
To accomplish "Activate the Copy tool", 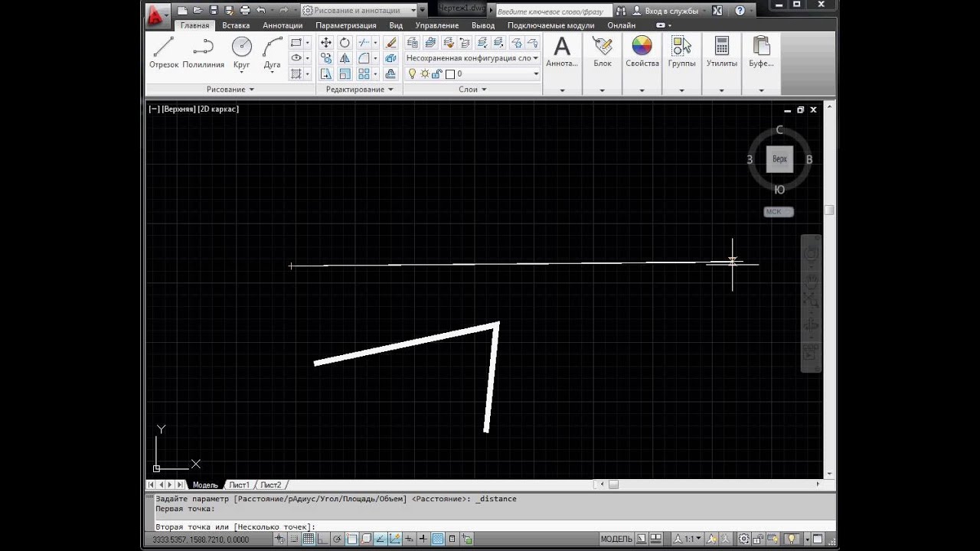I will point(326,58).
